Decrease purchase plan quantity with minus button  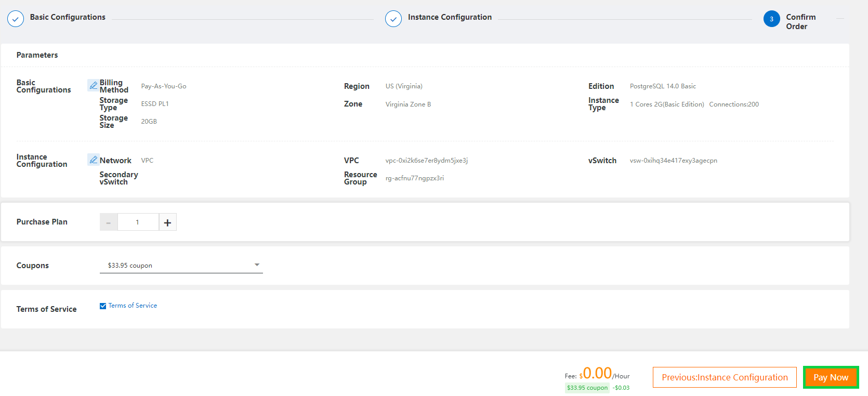click(x=109, y=222)
